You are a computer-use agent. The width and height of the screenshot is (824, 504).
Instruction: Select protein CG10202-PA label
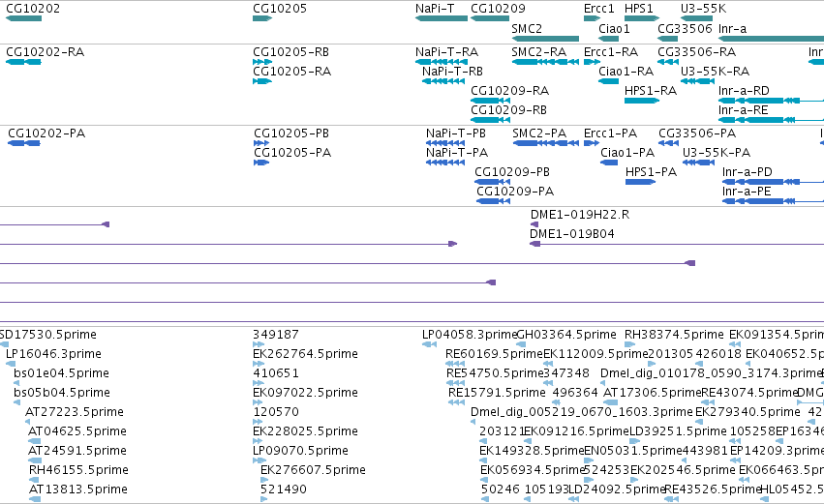pyautogui.click(x=46, y=133)
